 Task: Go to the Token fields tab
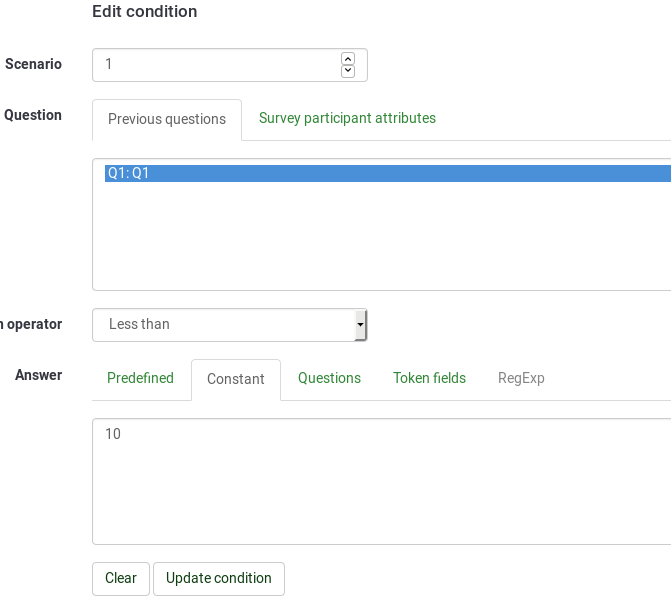pyautogui.click(x=429, y=378)
